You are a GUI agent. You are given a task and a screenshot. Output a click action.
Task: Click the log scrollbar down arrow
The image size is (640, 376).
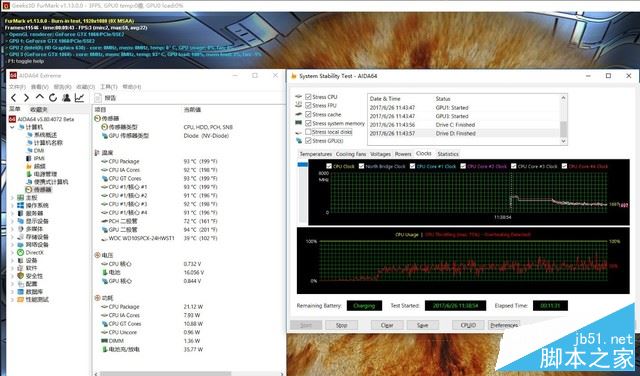coord(564,141)
